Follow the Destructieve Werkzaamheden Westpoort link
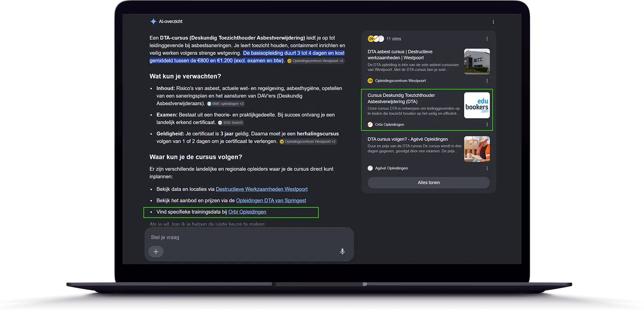644x311 pixels. [262, 189]
